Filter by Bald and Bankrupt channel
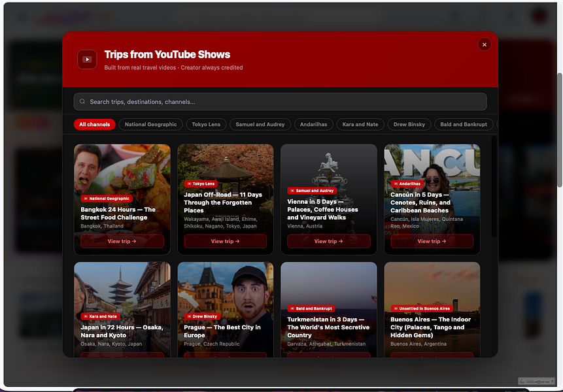The height and width of the screenshot is (392, 563). click(x=464, y=124)
